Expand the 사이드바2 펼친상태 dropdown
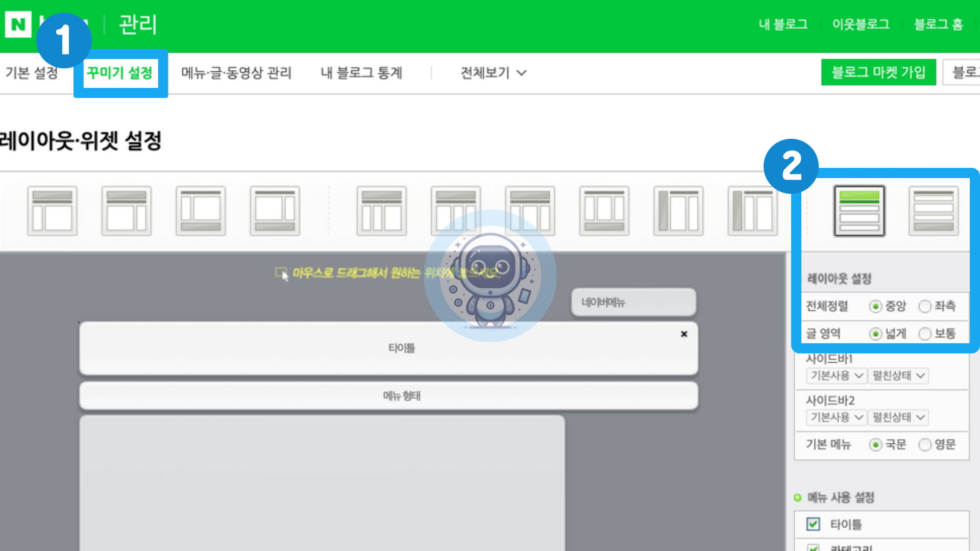This screenshot has width=980, height=551. click(898, 417)
